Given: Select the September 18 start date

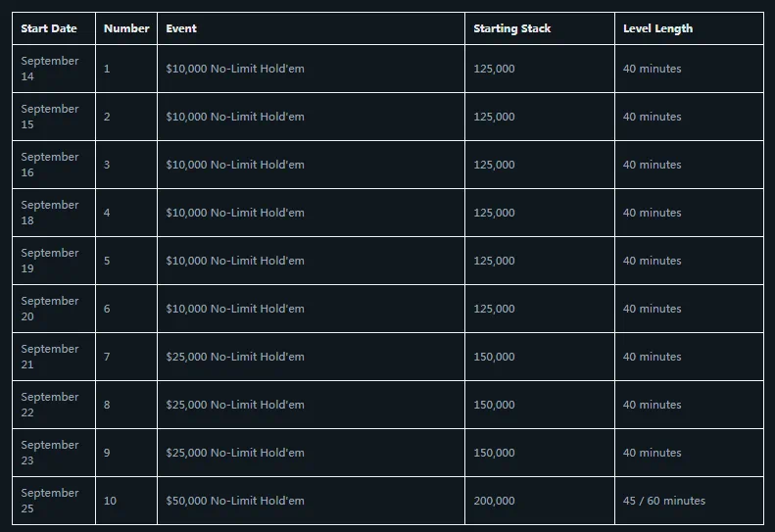Looking at the screenshot, I should pos(50,213).
